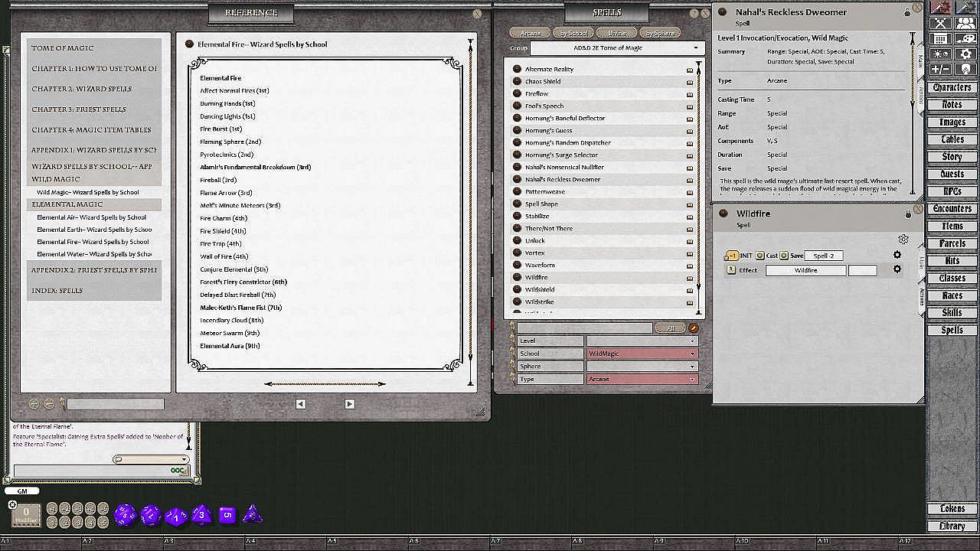Open the effects shield icon in sidebar
The width and height of the screenshot is (980, 551).
pos(965,69)
